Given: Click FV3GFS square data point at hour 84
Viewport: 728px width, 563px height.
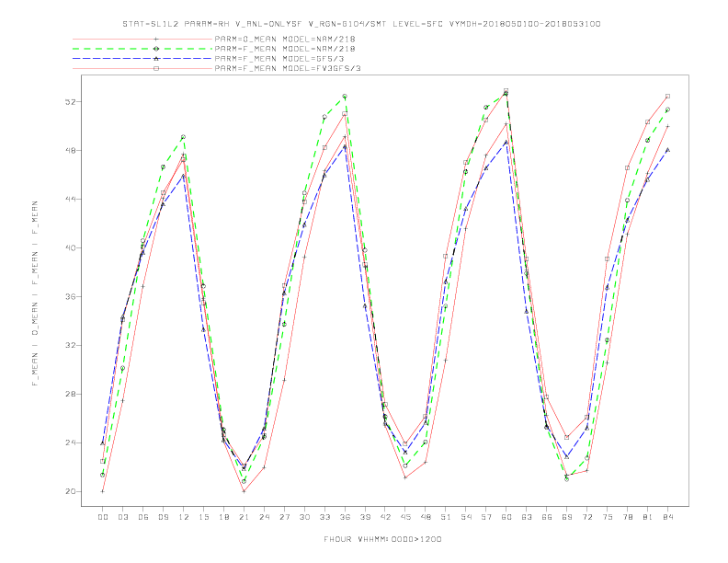Looking at the screenshot, I should pos(667,97).
